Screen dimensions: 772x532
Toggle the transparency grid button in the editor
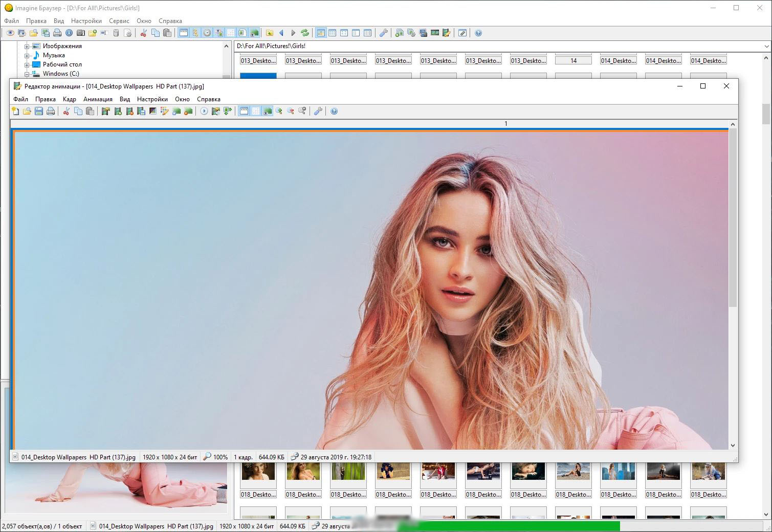point(256,111)
